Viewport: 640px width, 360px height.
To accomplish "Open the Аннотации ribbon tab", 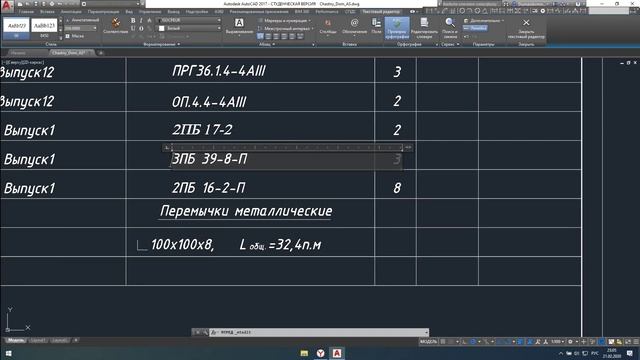I will 71,12.
